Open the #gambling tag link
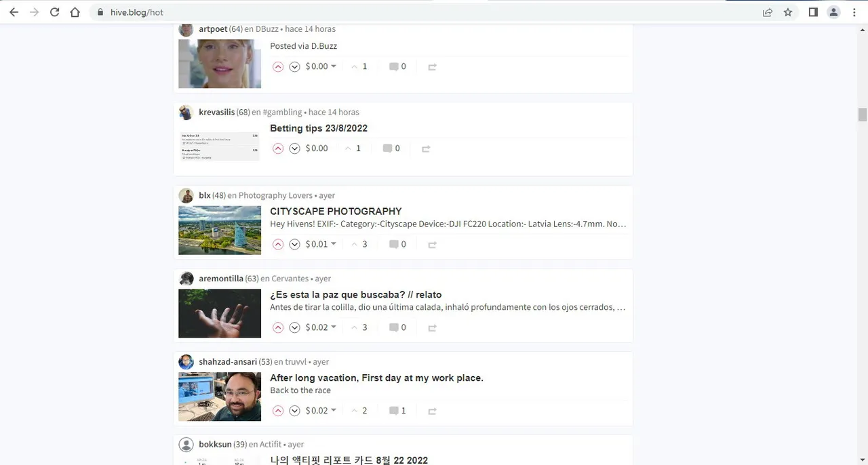Image resolution: width=868 pixels, height=465 pixels. coord(282,112)
